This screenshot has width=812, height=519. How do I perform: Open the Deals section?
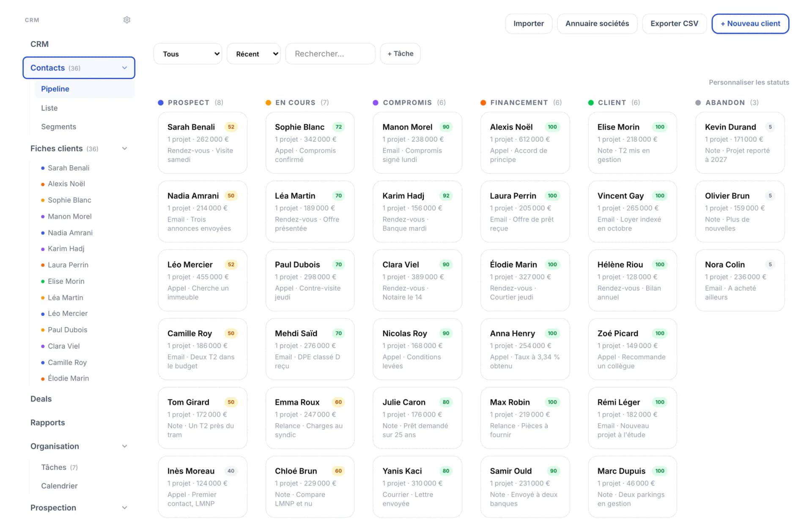coord(41,399)
